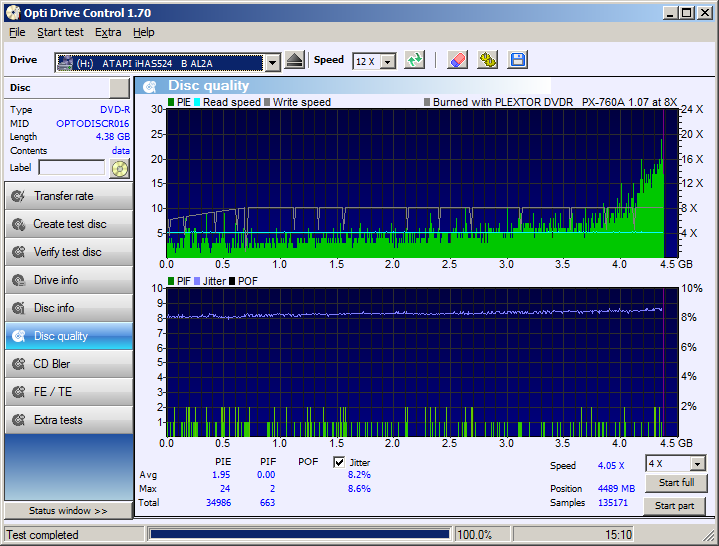Click the Disc quality header disc icon

(149, 87)
